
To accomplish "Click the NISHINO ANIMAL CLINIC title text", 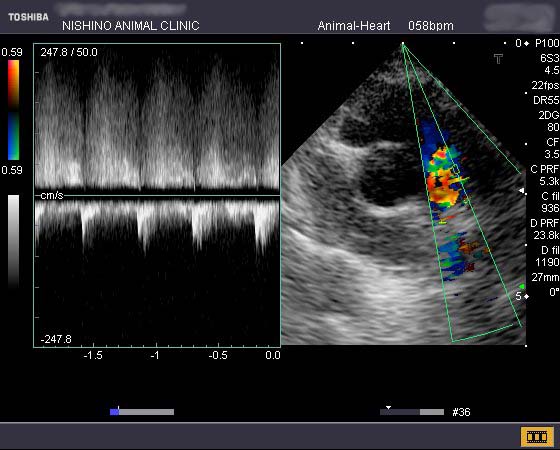I will pos(131,26).
